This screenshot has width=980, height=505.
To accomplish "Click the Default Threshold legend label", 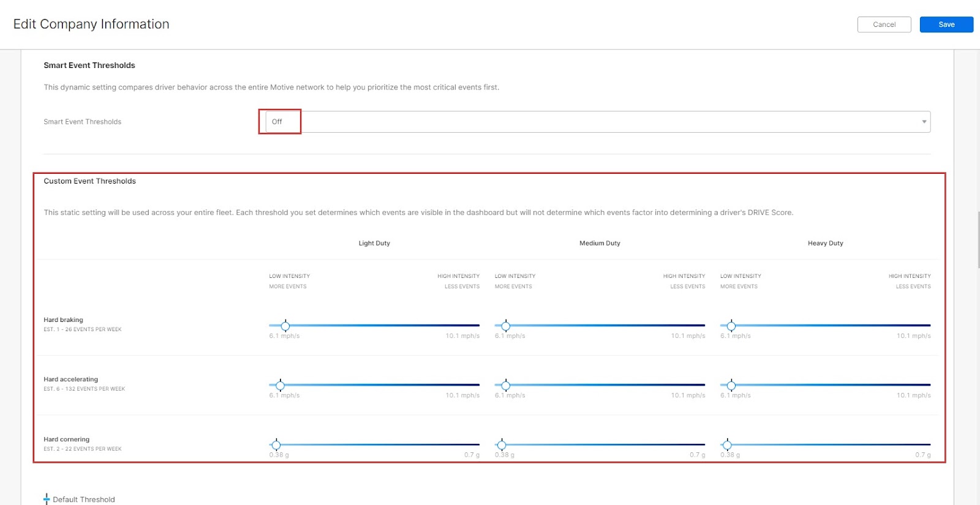I will point(84,499).
